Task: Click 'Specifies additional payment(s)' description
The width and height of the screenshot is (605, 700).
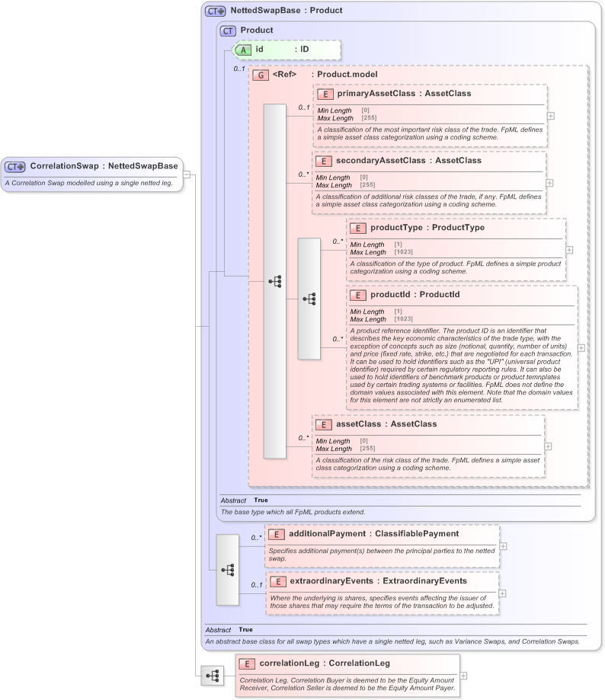Action: [x=382, y=555]
